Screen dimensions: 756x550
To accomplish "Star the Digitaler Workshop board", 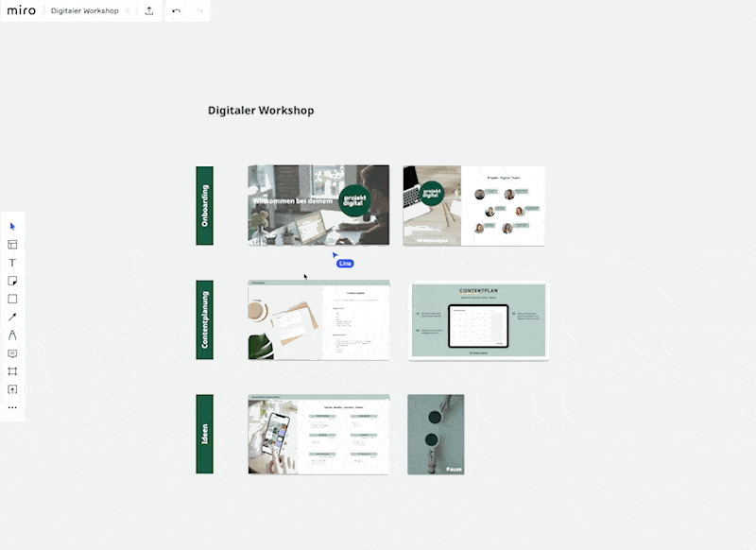I will pos(129,10).
